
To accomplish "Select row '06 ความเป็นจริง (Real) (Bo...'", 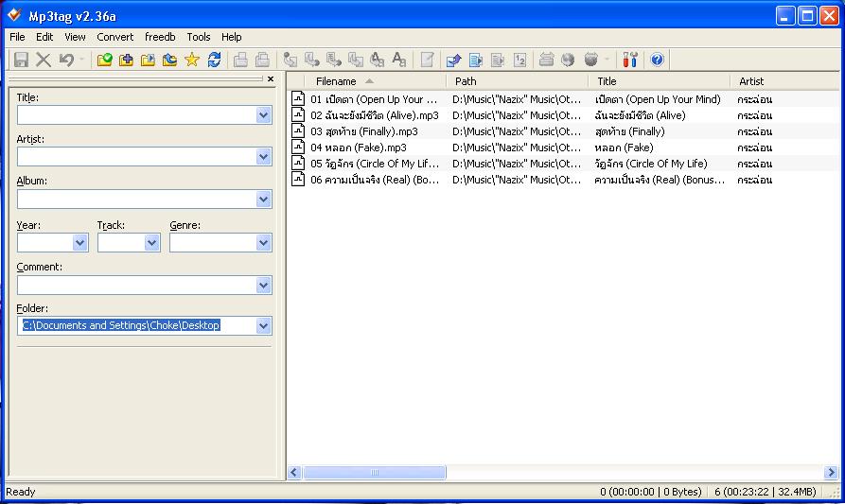I will coord(564,180).
